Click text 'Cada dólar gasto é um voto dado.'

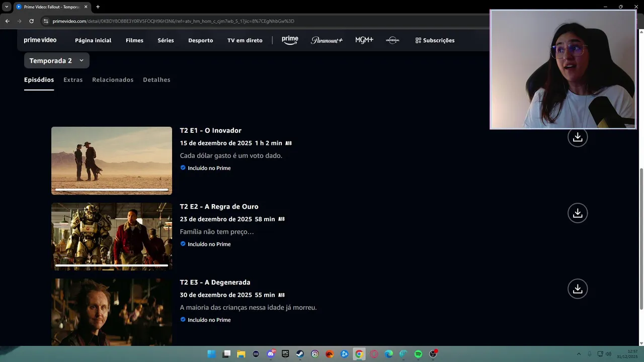231,155
